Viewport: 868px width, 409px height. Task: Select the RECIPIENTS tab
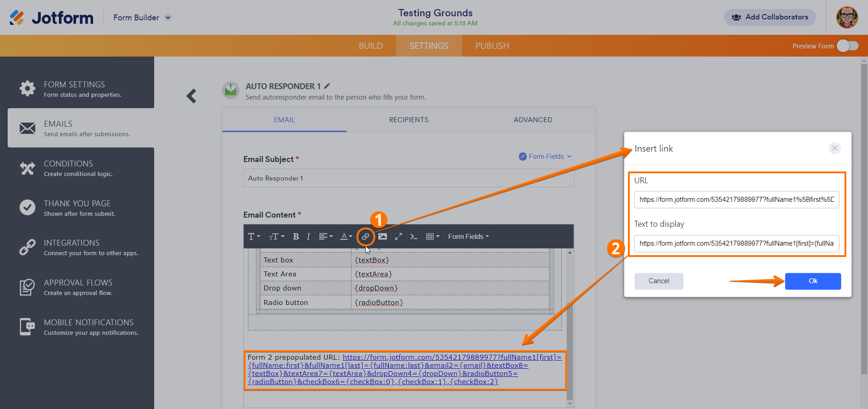pos(409,120)
